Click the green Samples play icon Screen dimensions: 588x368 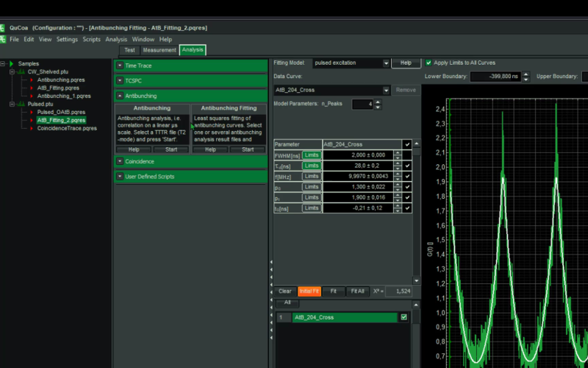pyautogui.click(x=11, y=64)
